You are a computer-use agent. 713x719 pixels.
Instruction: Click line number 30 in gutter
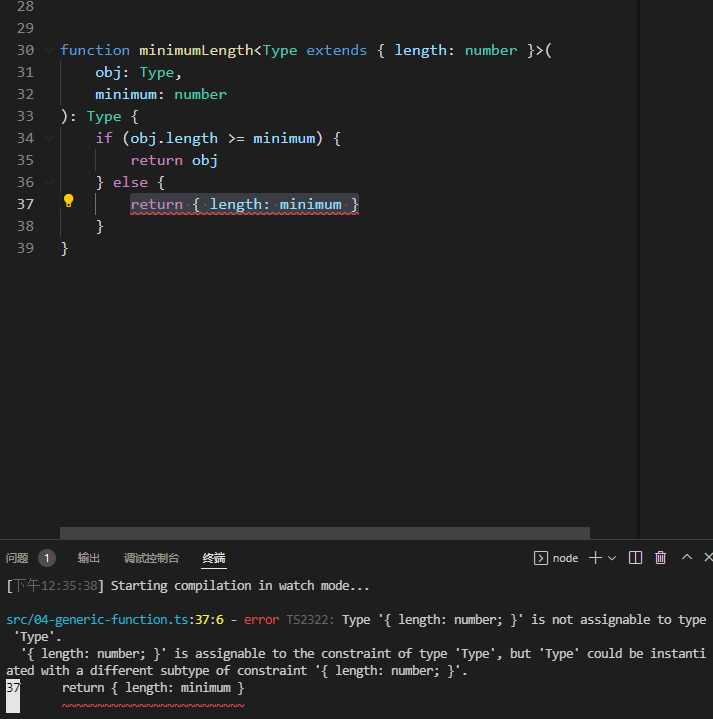[x=25, y=50]
